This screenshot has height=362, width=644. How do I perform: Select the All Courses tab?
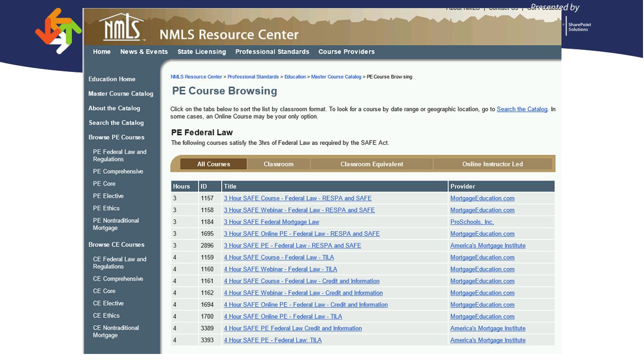click(213, 164)
